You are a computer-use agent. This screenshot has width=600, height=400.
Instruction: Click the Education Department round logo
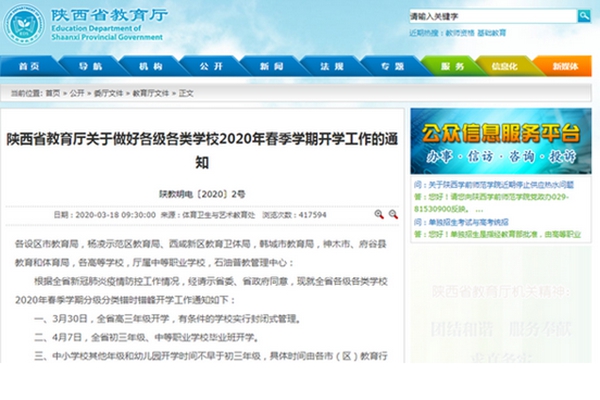tap(24, 25)
